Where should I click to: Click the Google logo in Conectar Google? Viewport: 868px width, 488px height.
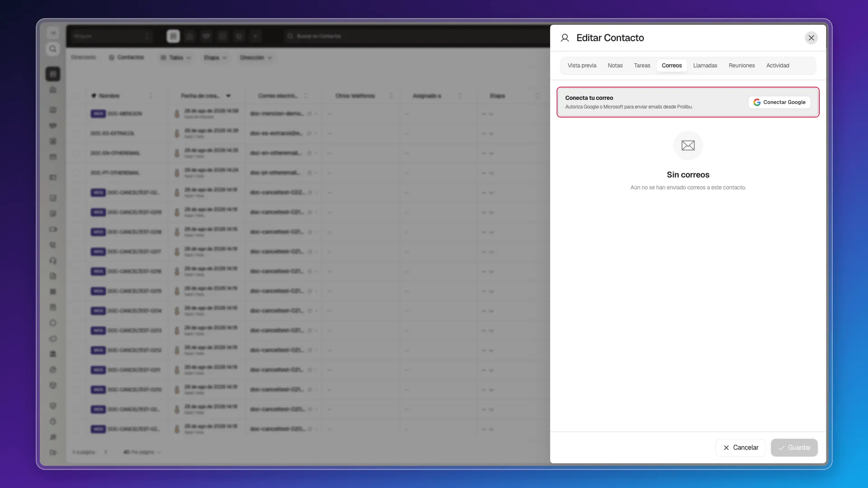(757, 103)
